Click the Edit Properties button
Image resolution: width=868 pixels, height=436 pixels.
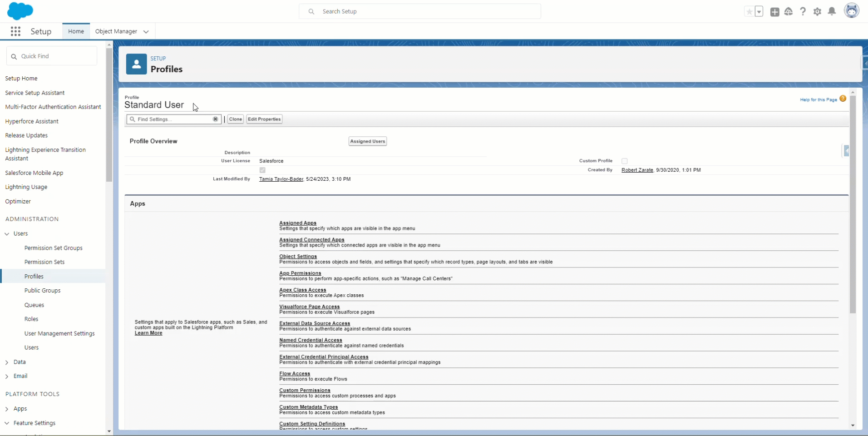click(264, 119)
